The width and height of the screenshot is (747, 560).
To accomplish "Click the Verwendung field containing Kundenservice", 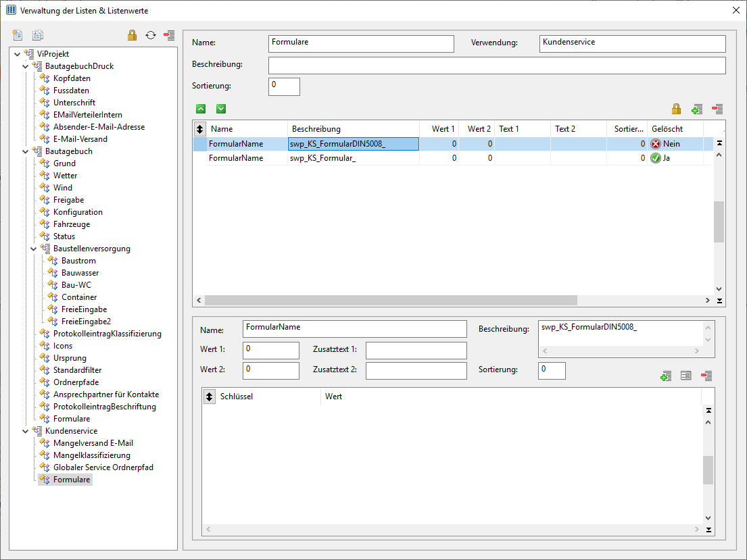I will 632,43.
